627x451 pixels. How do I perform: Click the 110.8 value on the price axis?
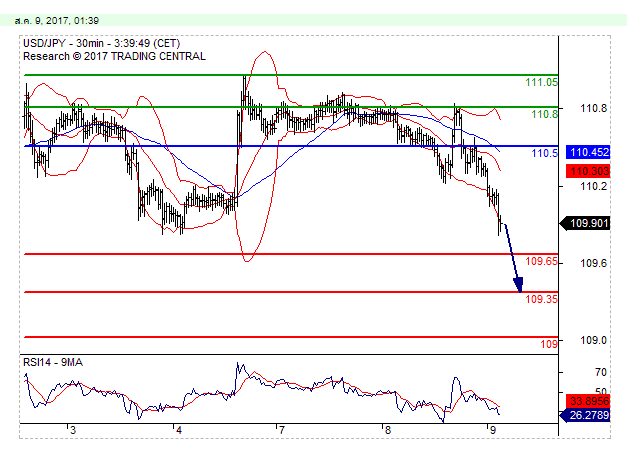click(x=593, y=108)
